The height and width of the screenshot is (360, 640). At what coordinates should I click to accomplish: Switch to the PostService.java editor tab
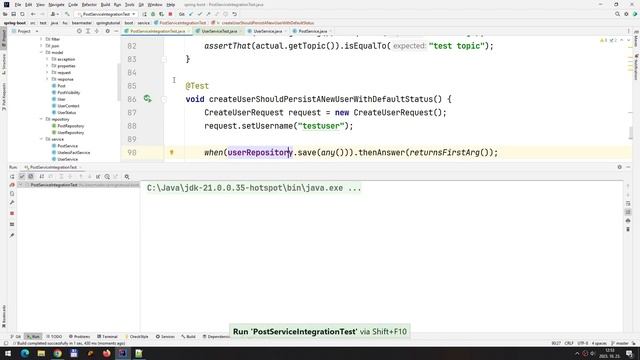tap(312, 31)
